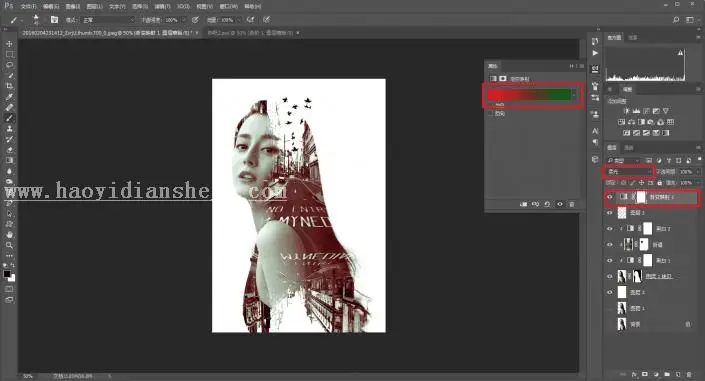Image resolution: width=705 pixels, height=381 pixels.
Task: Click the clip-to-layer button in Properties panel
Action: coord(523,204)
